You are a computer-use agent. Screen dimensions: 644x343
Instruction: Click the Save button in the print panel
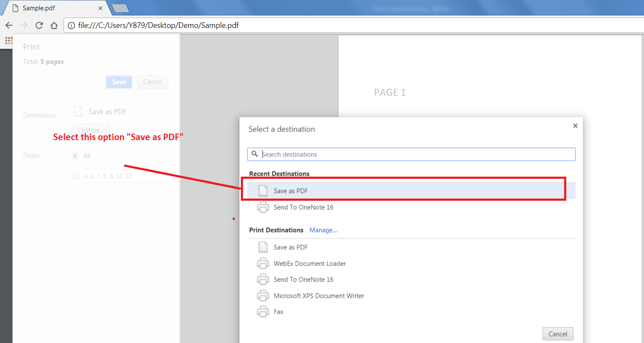pyautogui.click(x=119, y=82)
